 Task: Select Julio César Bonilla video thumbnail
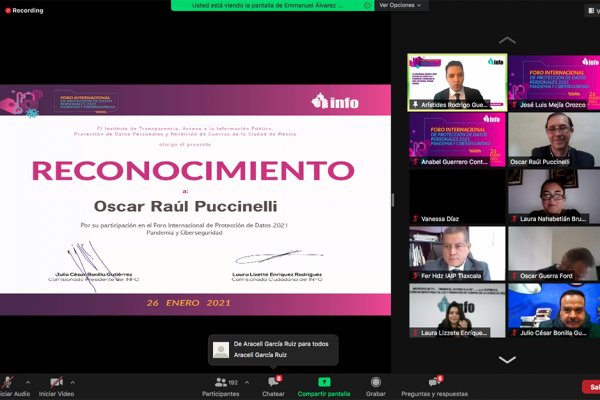[554, 310]
